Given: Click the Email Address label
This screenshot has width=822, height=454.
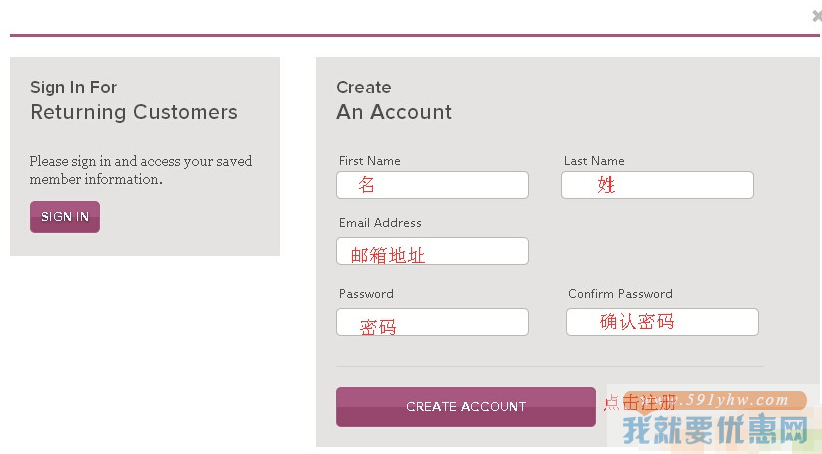Looking at the screenshot, I should pos(380,223).
